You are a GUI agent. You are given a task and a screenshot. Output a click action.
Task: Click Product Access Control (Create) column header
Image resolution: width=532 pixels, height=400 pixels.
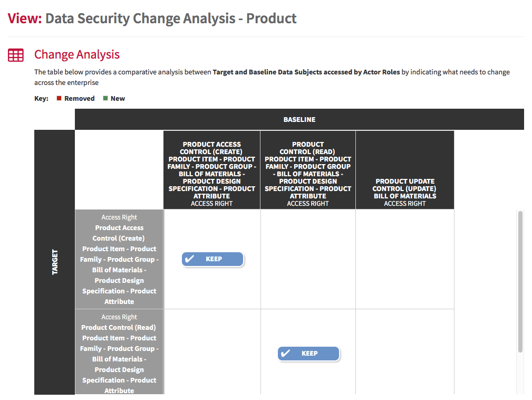point(212,170)
